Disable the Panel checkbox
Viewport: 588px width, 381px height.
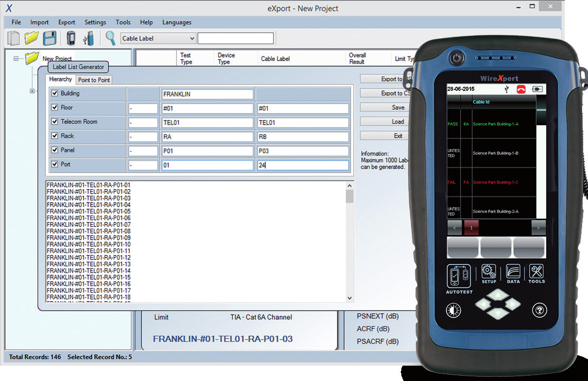(x=55, y=150)
